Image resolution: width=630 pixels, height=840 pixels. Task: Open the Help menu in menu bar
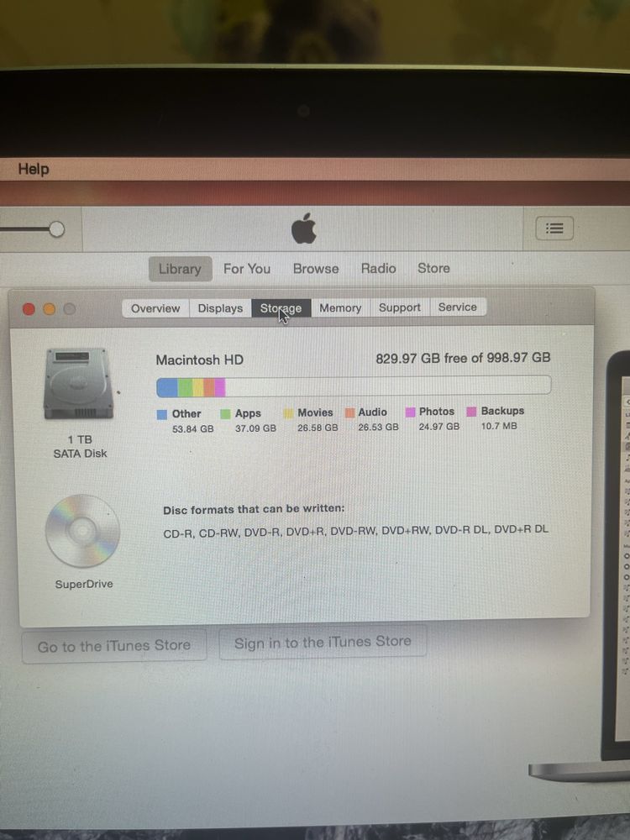pyautogui.click(x=34, y=170)
